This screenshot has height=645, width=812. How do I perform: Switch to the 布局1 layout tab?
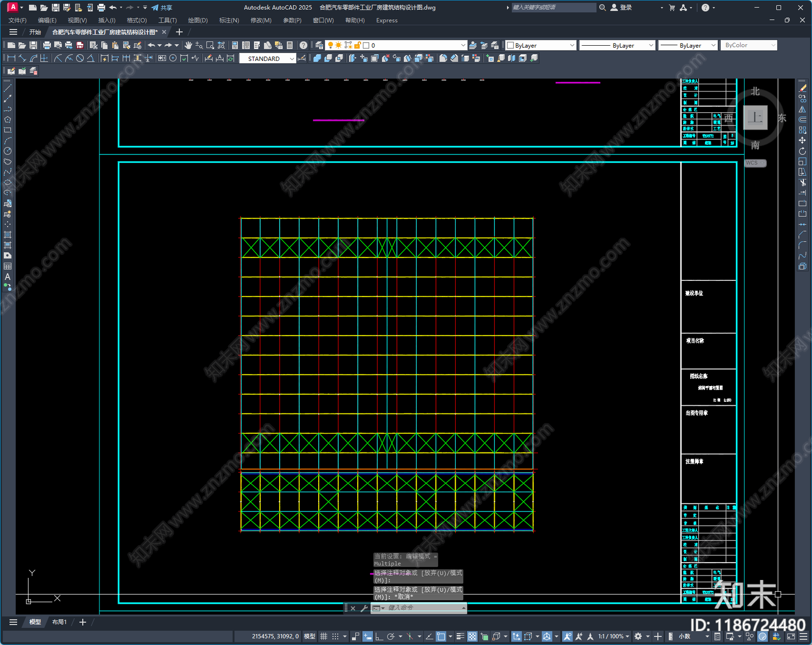59,622
